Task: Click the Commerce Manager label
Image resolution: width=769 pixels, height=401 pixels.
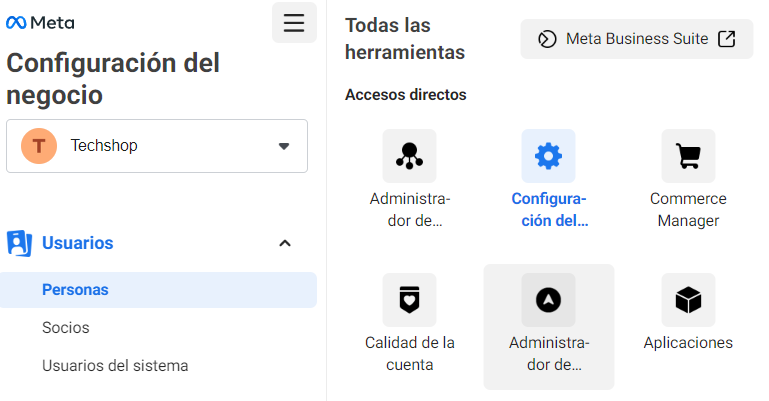Action: 689,209
